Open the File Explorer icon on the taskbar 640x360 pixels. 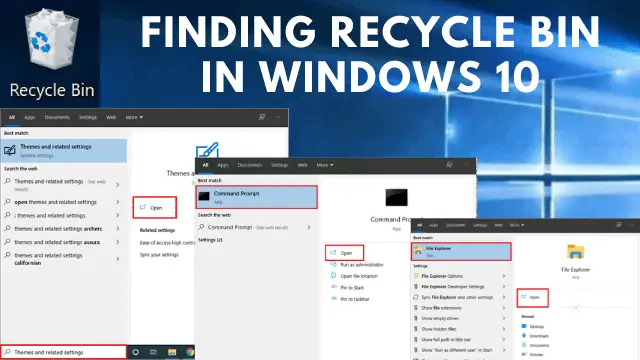[172, 352]
